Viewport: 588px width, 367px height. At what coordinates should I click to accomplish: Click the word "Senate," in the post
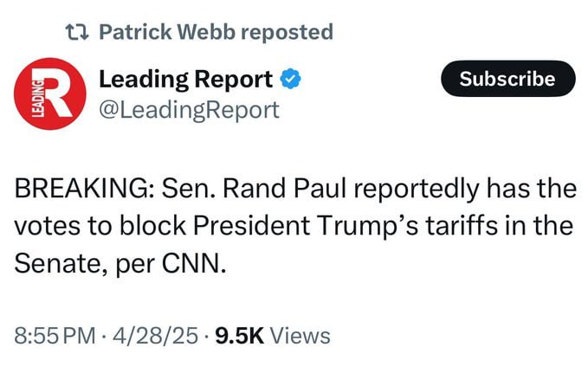(61, 264)
